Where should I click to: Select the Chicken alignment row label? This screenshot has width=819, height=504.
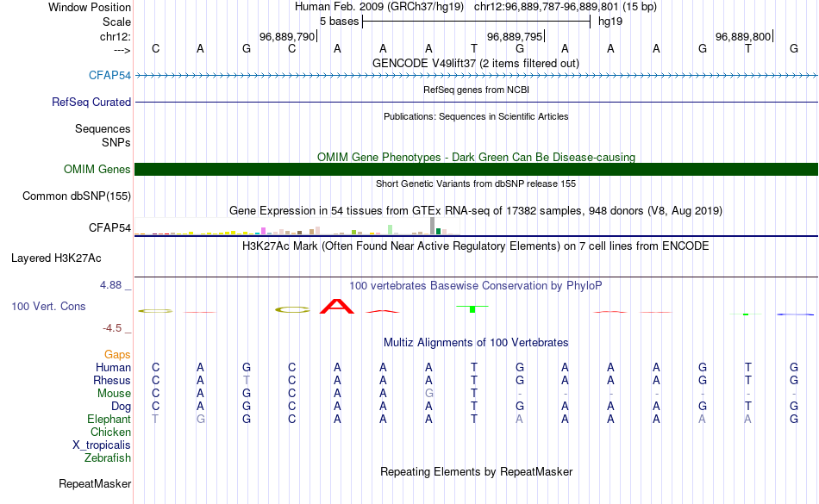[x=110, y=432]
